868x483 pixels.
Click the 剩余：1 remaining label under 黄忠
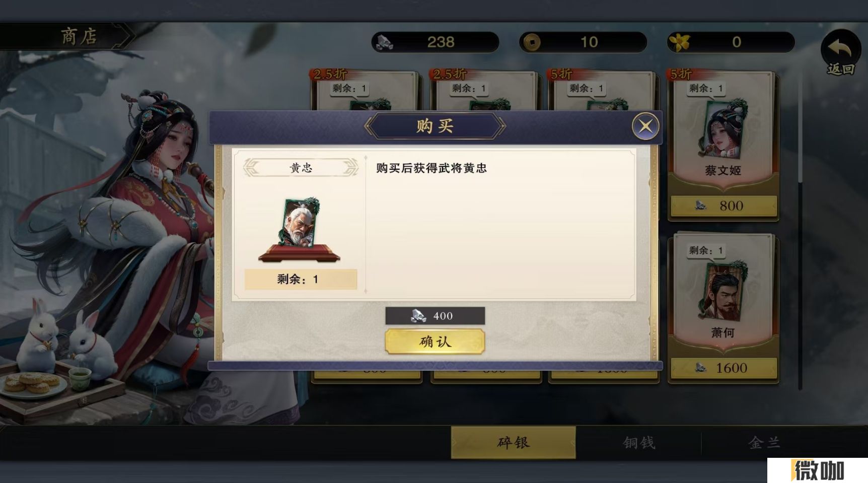click(301, 279)
